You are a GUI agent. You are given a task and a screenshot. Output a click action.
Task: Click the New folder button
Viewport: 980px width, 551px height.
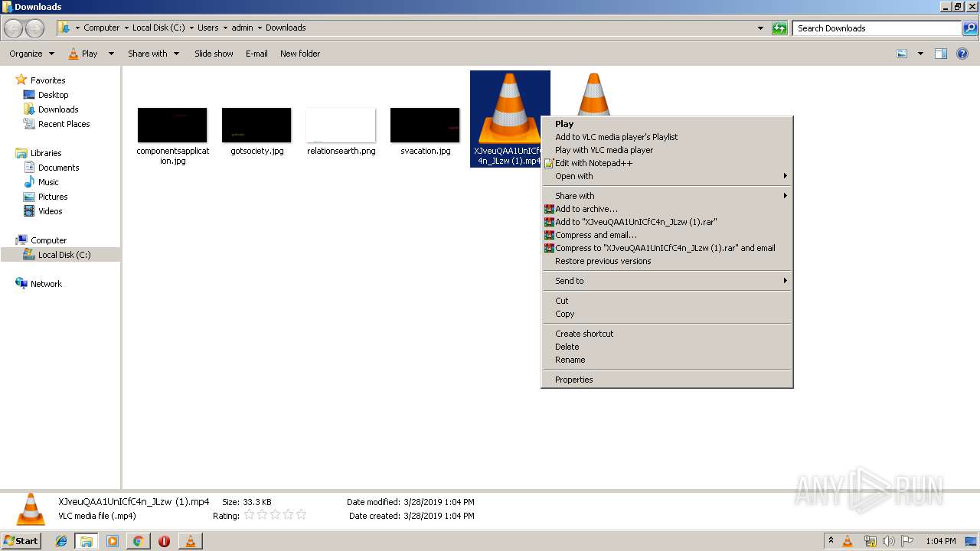(x=300, y=54)
